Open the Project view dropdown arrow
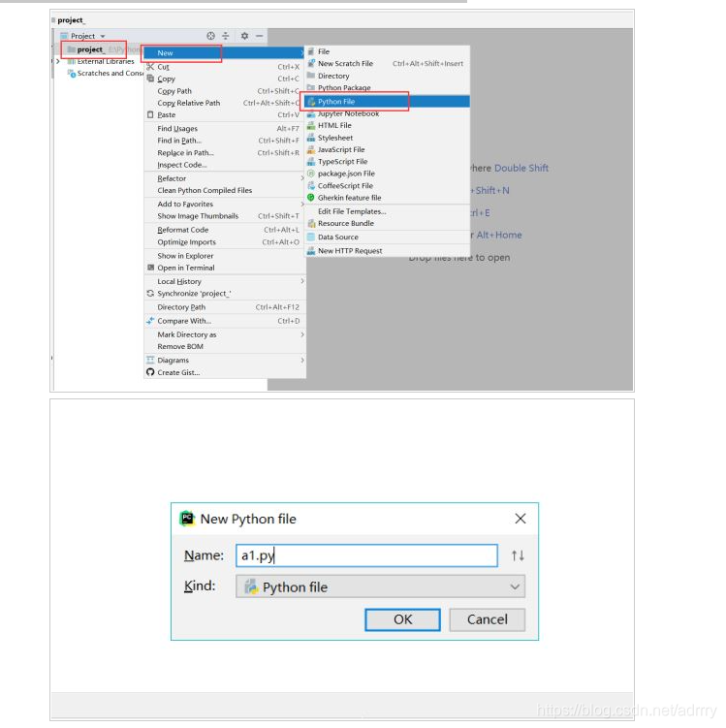 [x=103, y=36]
